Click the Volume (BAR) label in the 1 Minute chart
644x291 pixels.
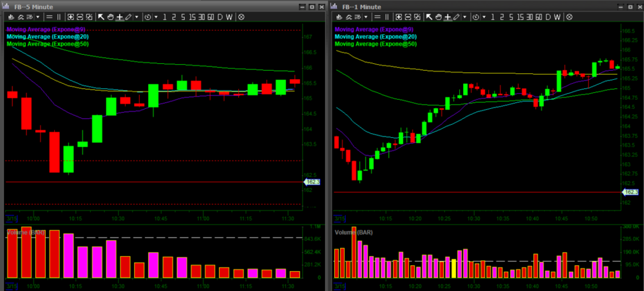[x=355, y=231]
